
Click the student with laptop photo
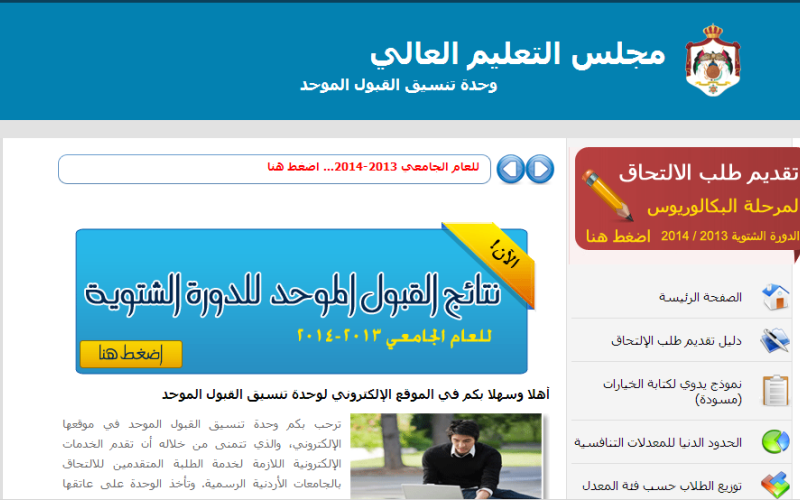[446, 456]
